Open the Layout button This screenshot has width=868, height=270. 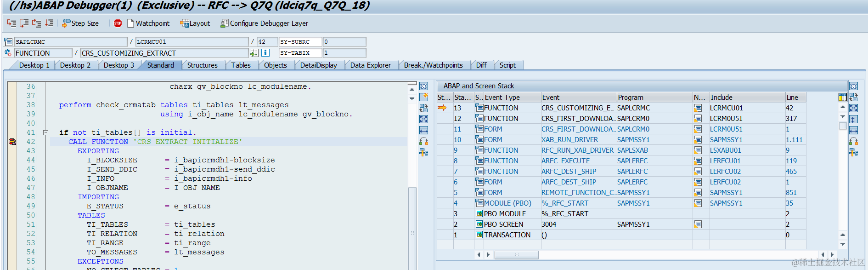tap(195, 23)
